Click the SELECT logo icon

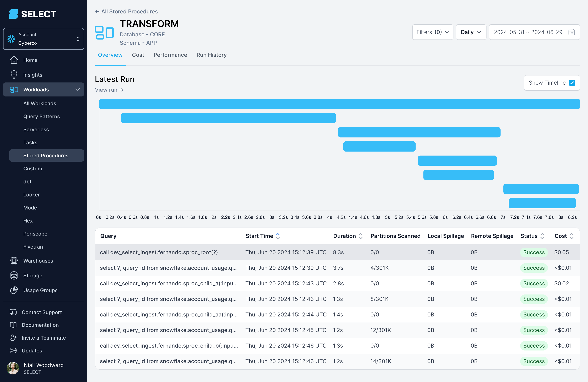tap(14, 14)
